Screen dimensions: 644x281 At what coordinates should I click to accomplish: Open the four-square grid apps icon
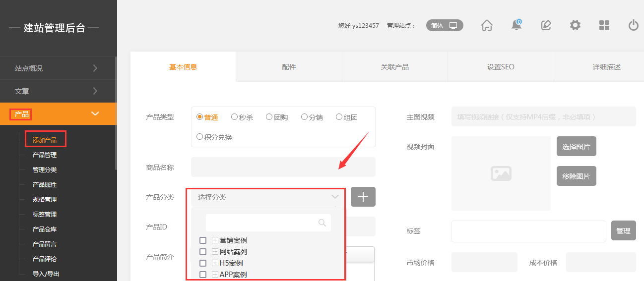(x=604, y=25)
